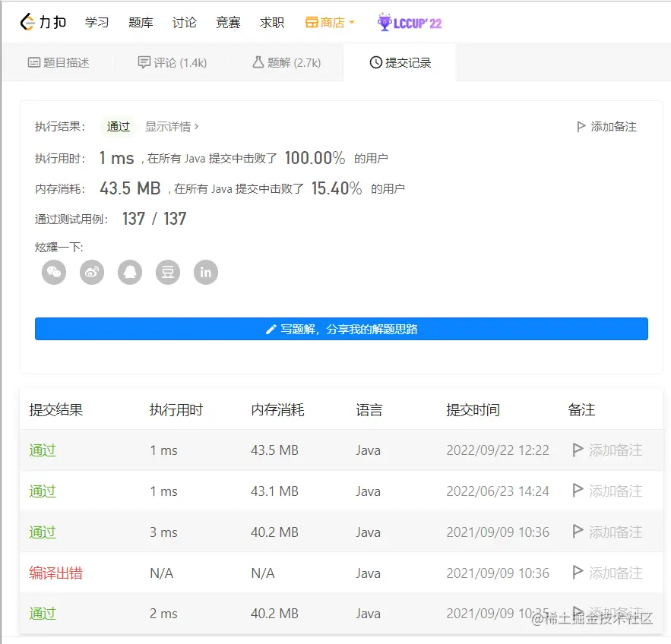671x644 pixels.
Task: Click the 题目描述 tab icon
Action: [x=34, y=62]
